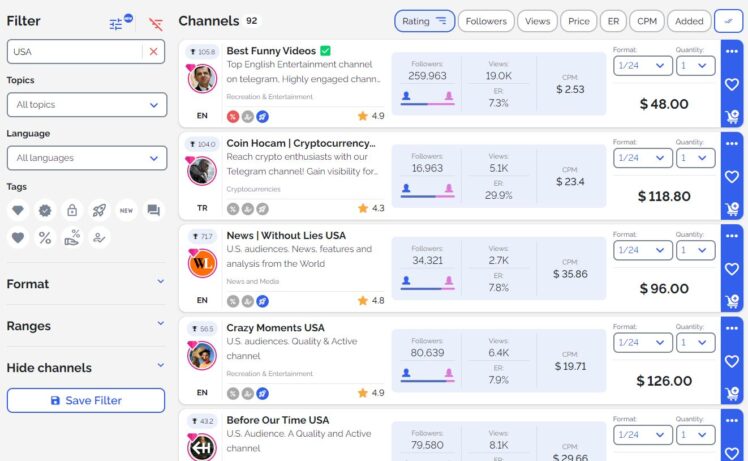Clear the USA search text

click(153, 52)
